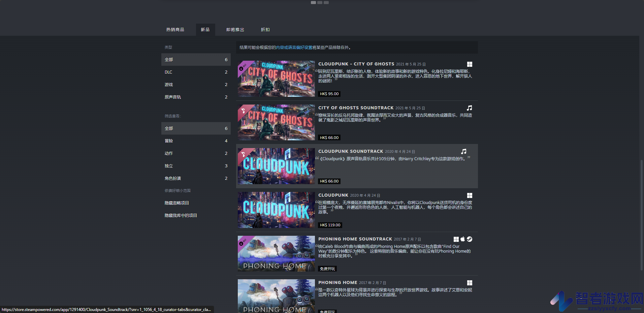
Task: Open the 内容或语言偏好设置 link
Action: click(x=294, y=48)
